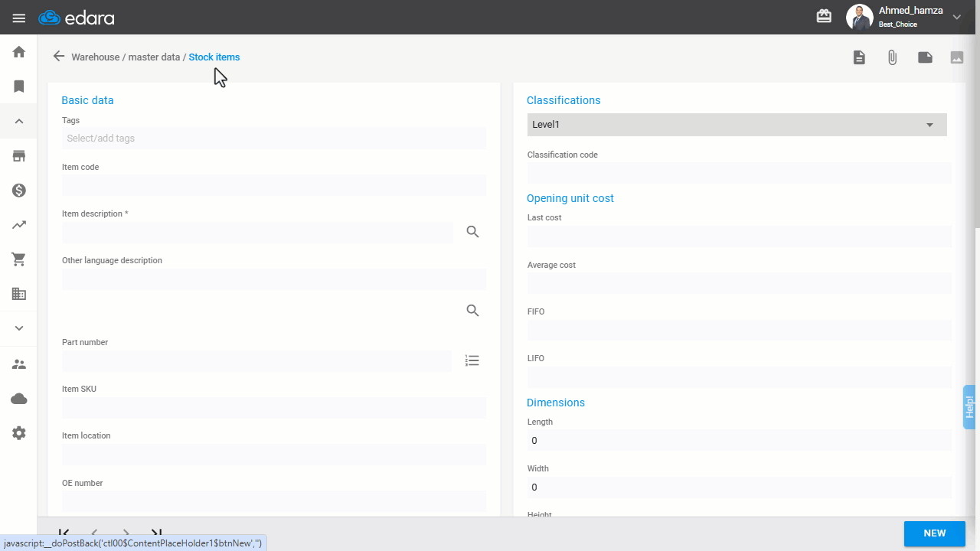This screenshot has width=980, height=551.
Task: Open the dollar sign finance icon
Action: [x=19, y=191]
